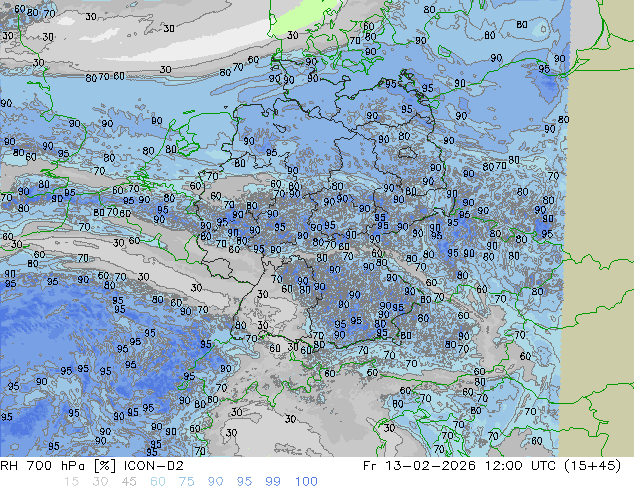Screen dimensions: 634x490
Task: Select the legend value 99
Action: 273,481
